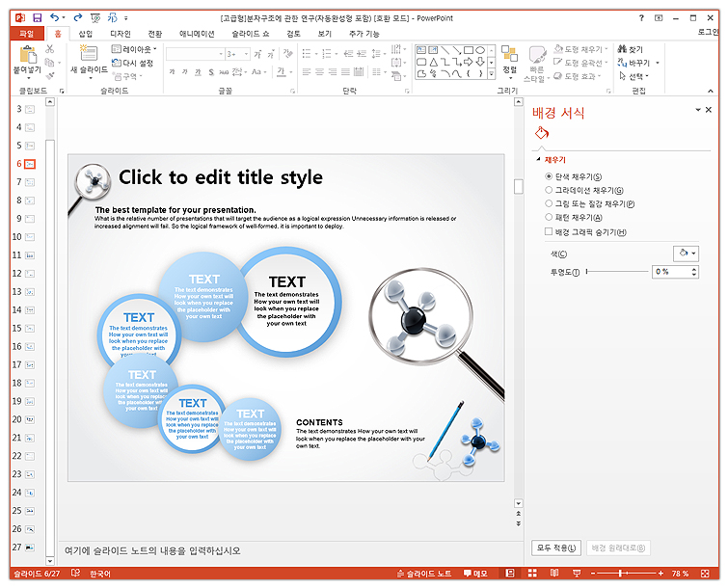Switch to the 삽입 ribbon tab
728x588 pixels.
click(x=86, y=34)
